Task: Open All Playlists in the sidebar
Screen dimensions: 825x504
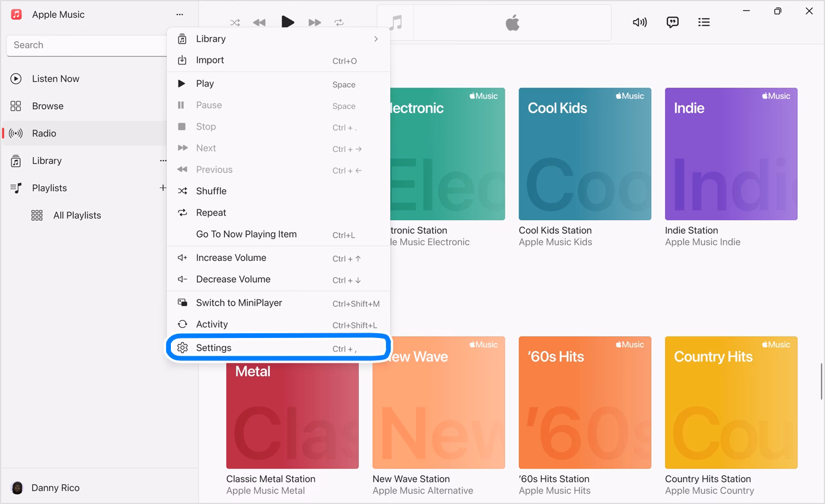Action: [x=77, y=215]
